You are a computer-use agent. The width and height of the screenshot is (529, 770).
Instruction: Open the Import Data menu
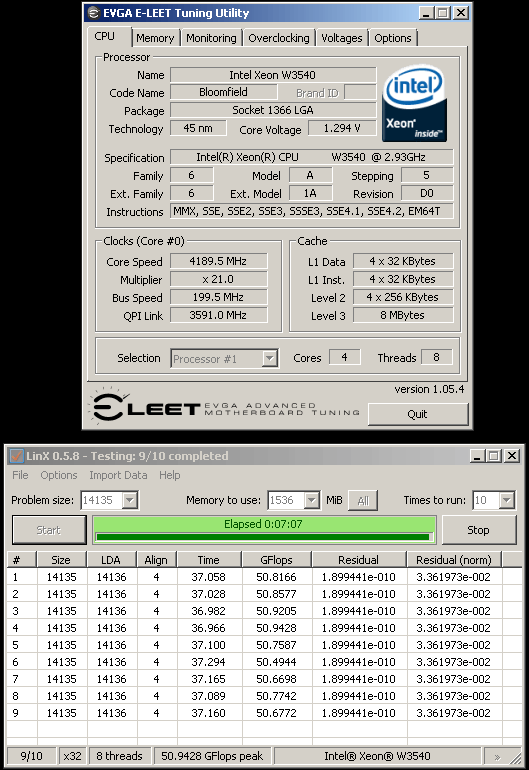tap(118, 475)
